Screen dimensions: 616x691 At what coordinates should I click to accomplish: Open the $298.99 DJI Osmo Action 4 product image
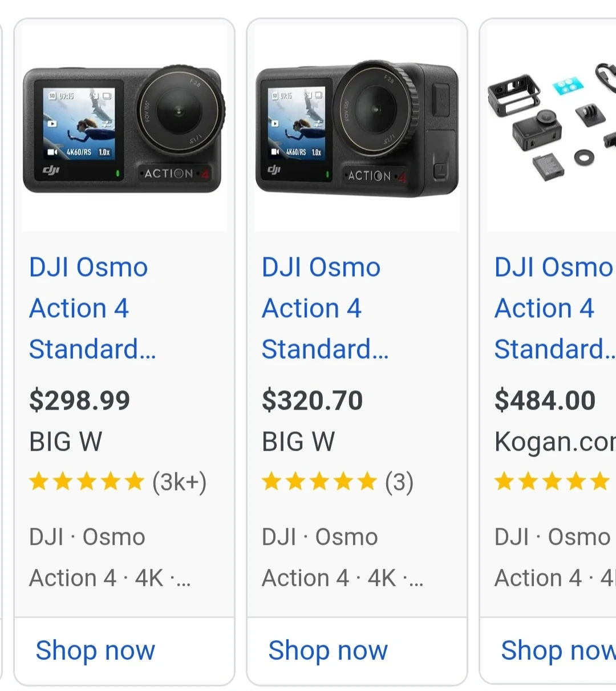[x=124, y=128]
